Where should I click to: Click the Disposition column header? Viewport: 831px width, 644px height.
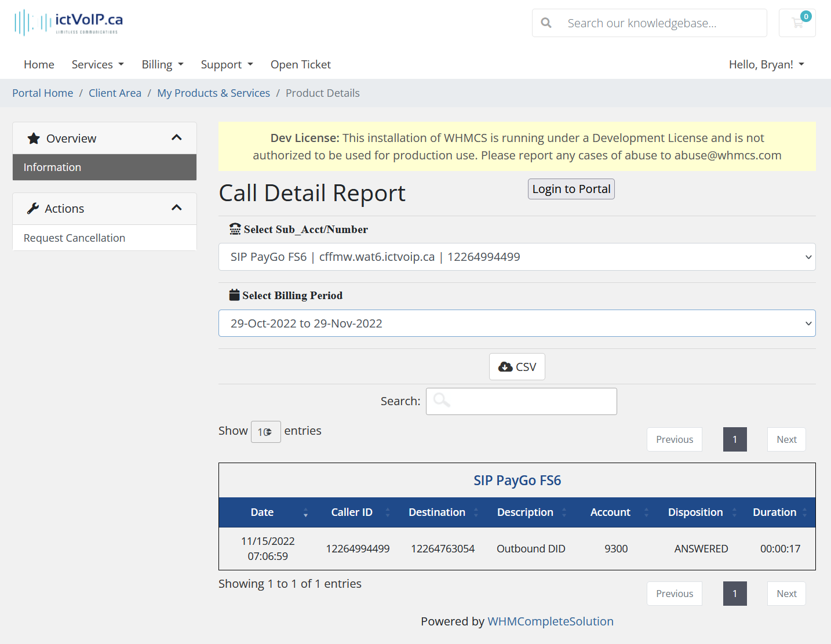tap(695, 512)
